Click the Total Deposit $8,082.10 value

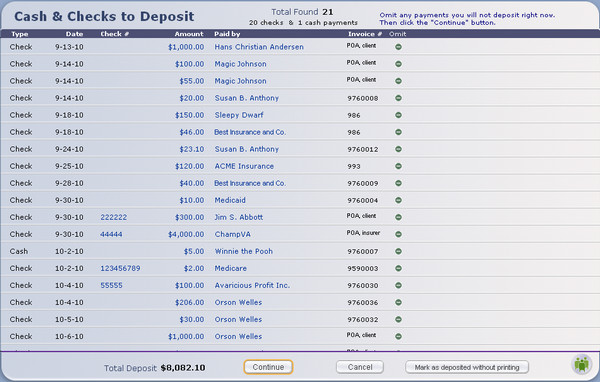pos(183,368)
